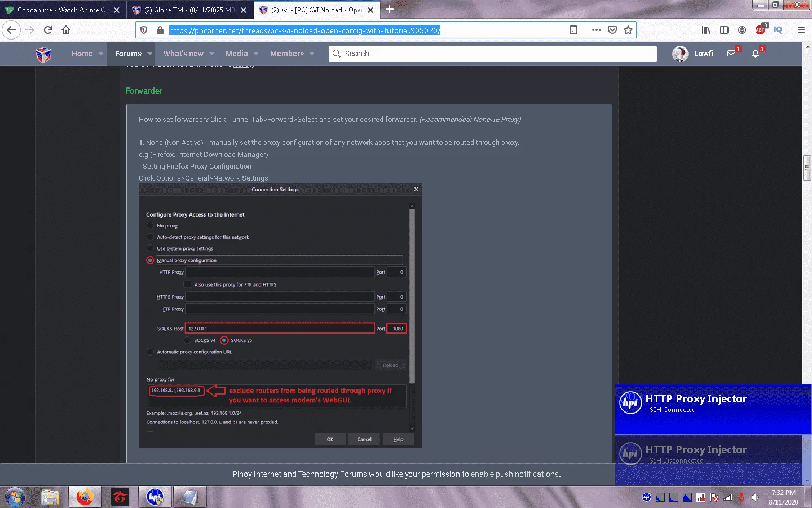Click the page vertical scrollbar thumb
This screenshot has width=812, height=508.
coord(807,168)
